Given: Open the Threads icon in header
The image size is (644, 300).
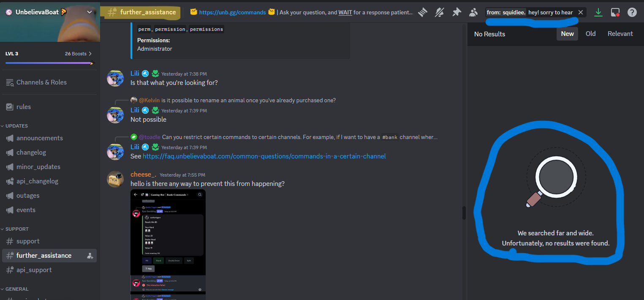Looking at the screenshot, I should [x=423, y=12].
